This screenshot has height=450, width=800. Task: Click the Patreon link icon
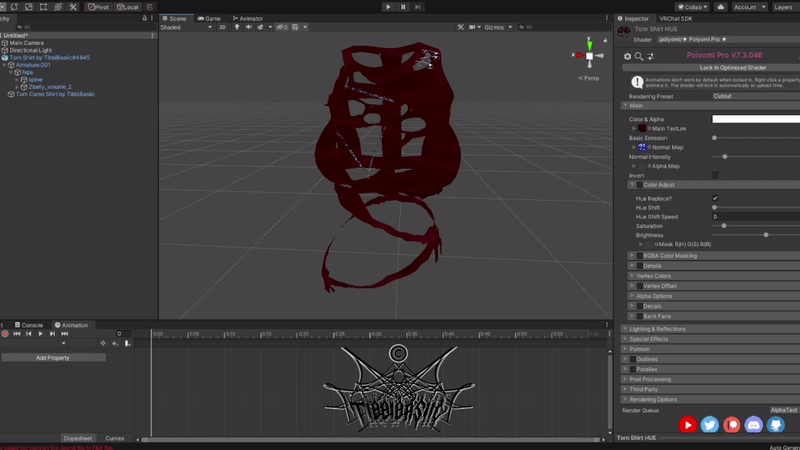coord(732,425)
